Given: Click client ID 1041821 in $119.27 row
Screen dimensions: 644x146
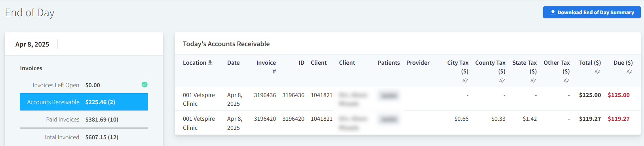Looking at the screenshot, I should click(x=321, y=119).
